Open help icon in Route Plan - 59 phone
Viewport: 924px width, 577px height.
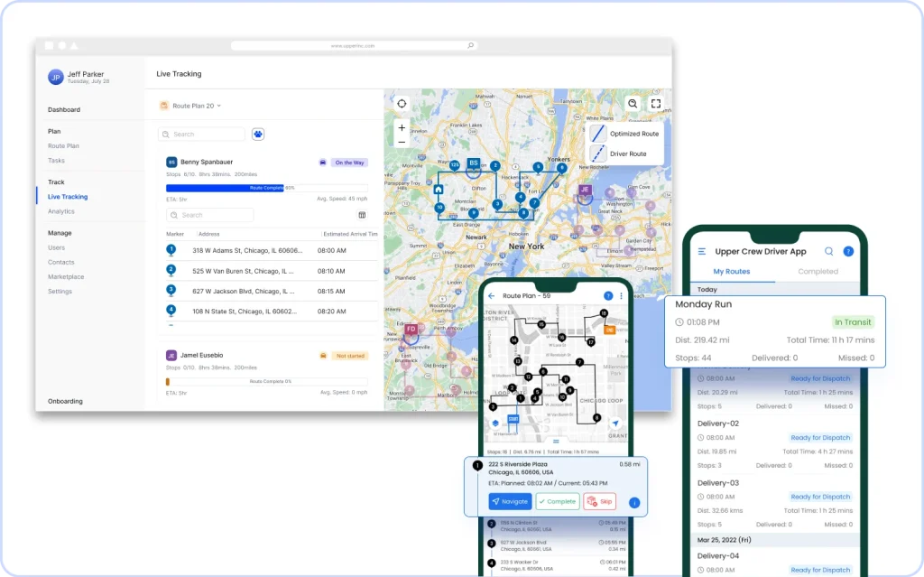coord(608,296)
